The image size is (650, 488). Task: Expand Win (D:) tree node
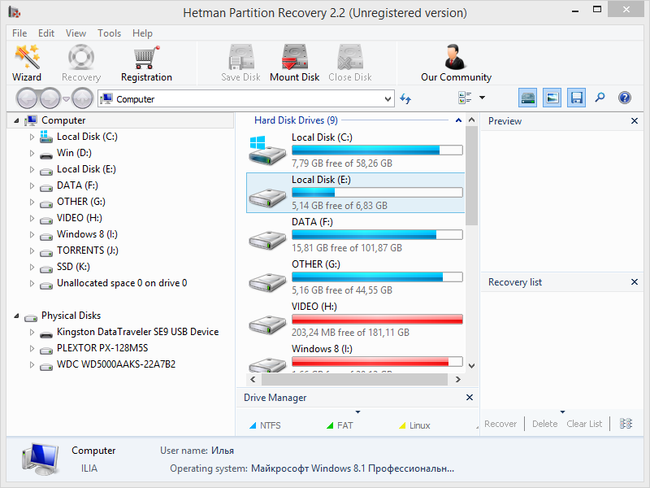click(32, 153)
